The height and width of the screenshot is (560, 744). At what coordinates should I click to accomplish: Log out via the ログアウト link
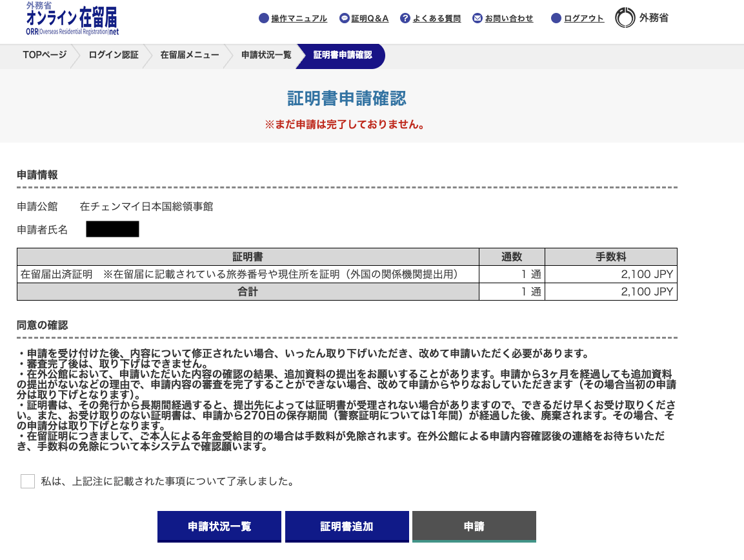tap(583, 19)
